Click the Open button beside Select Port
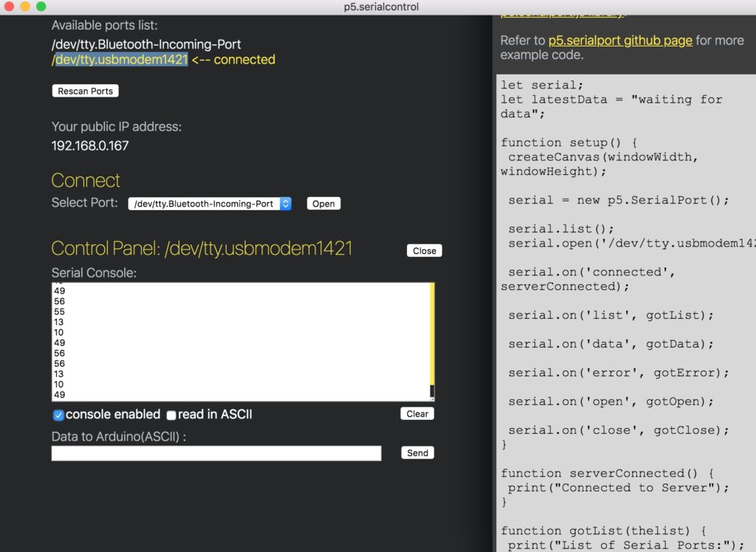 (x=323, y=204)
